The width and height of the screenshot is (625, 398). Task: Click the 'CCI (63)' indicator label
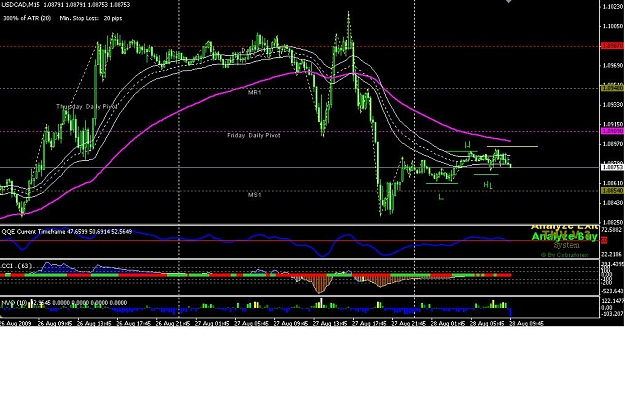tap(17, 266)
